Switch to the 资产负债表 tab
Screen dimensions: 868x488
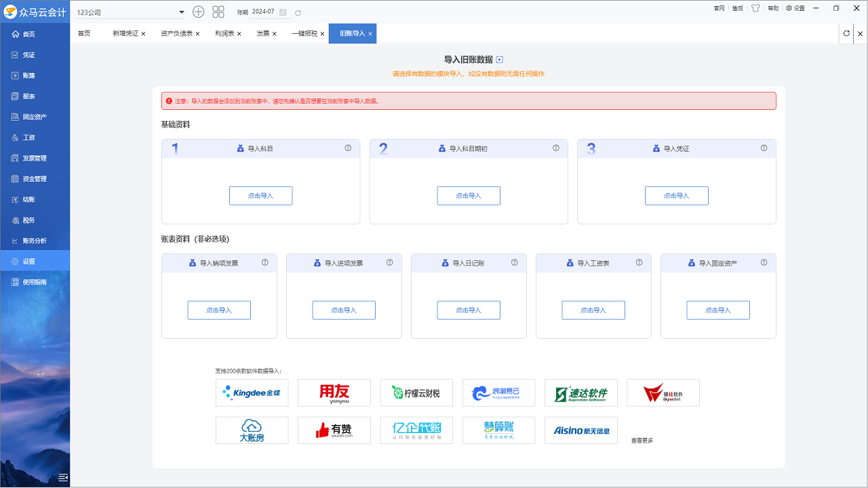pyautogui.click(x=176, y=33)
